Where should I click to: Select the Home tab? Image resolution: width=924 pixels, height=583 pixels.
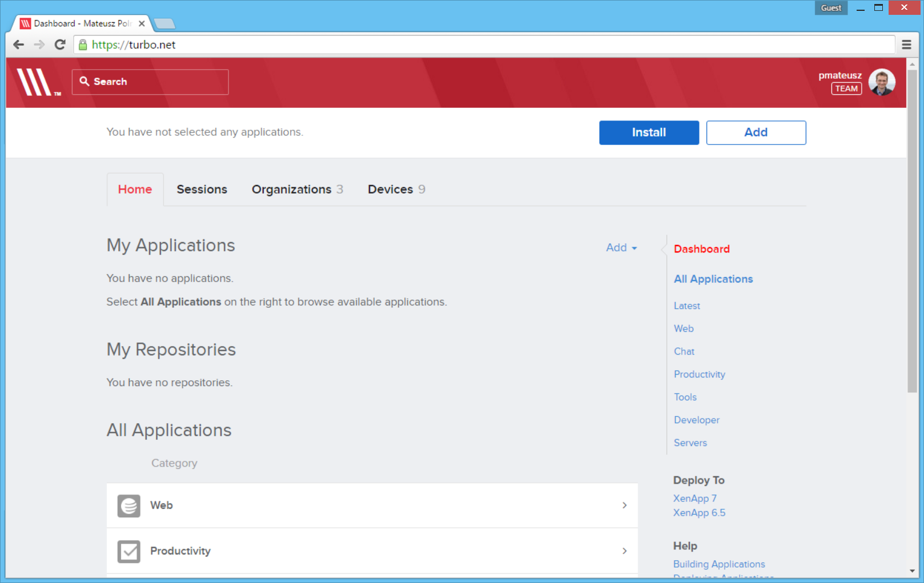135,190
